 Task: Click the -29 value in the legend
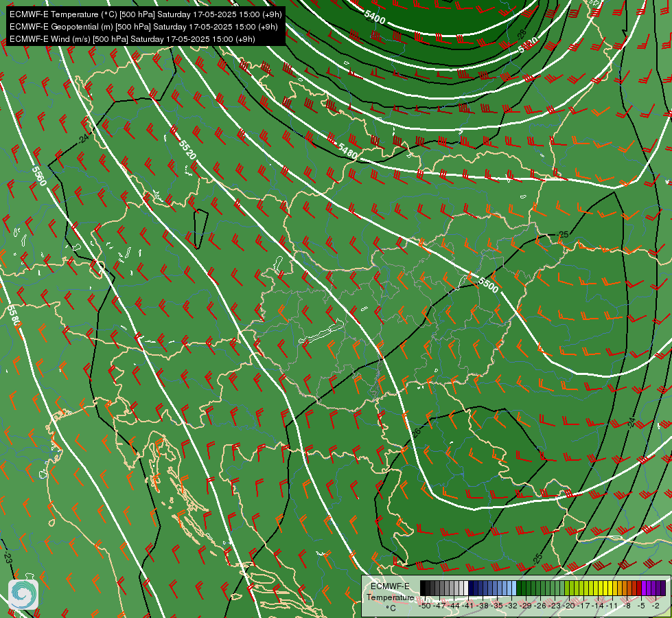click(x=525, y=606)
